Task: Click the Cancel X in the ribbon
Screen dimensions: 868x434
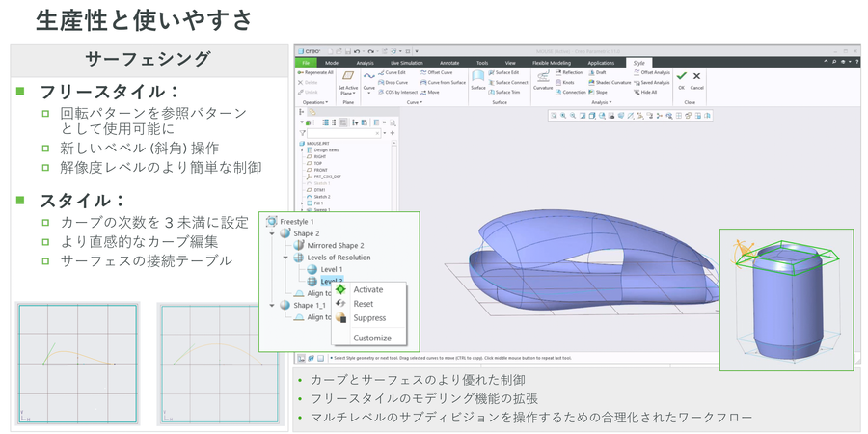Action: (696, 77)
